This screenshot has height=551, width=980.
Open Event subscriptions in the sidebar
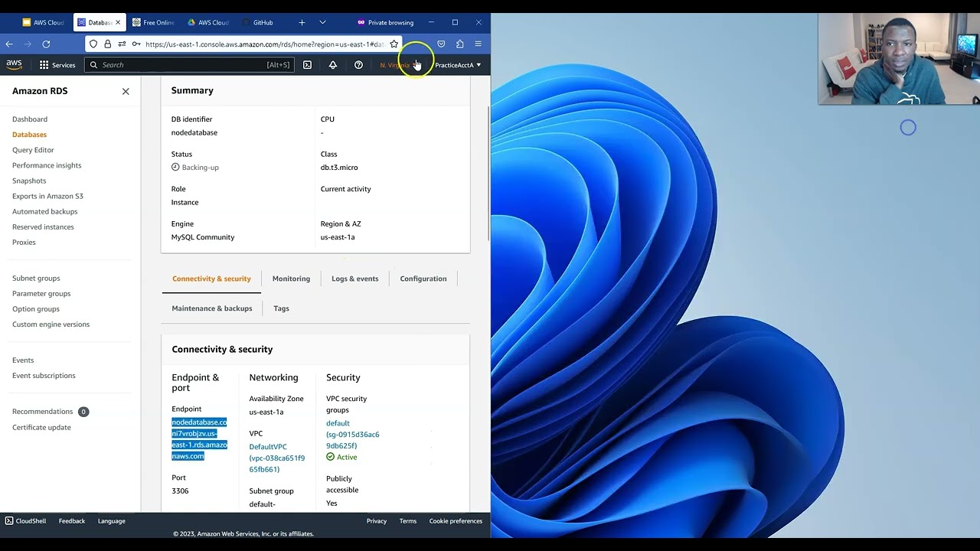coord(44,375)
